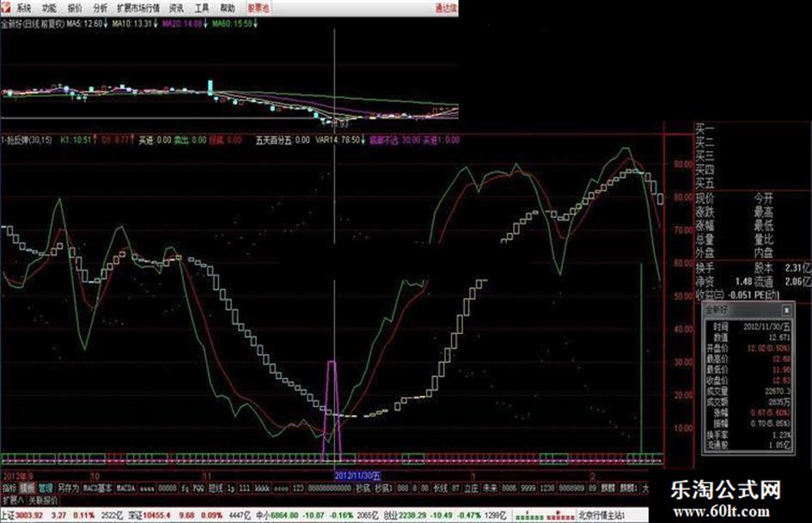The height and width of the screenshot is (523, 812).
Task: Select the kkkk indicator tab
Action: 262,488
